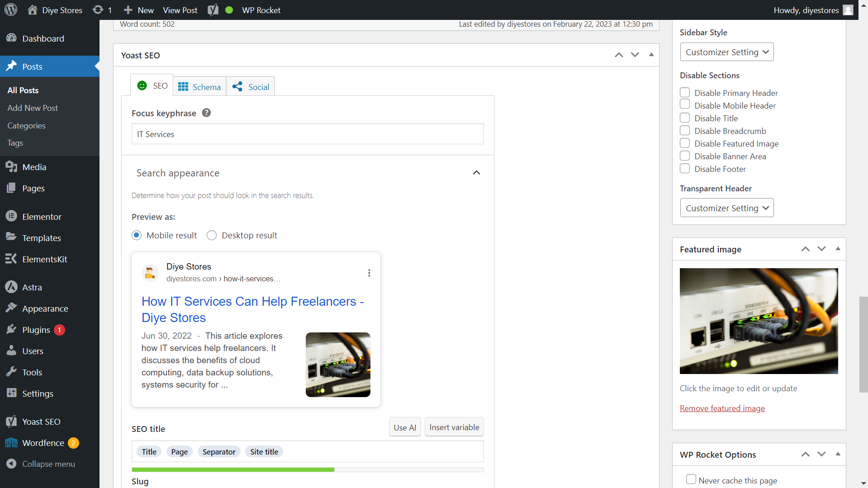Click the Tools wrench icon
This screenshot has height=488, width=868.
click(11, 372)
